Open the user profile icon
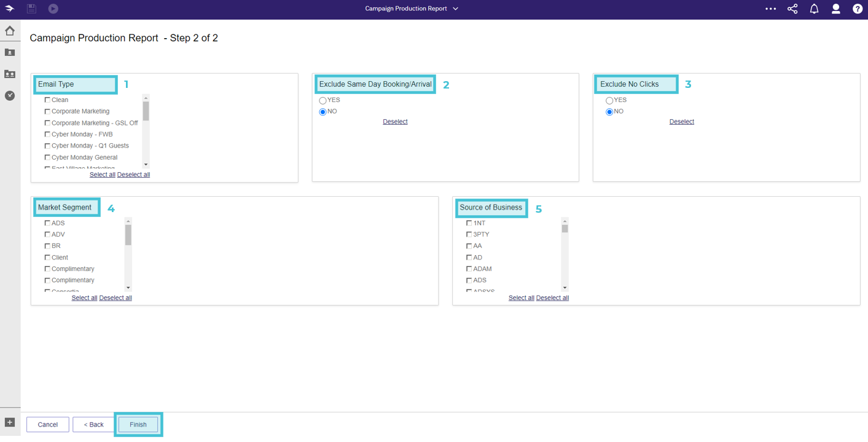This screenshot has width=868, height=442. coord(835,9)
